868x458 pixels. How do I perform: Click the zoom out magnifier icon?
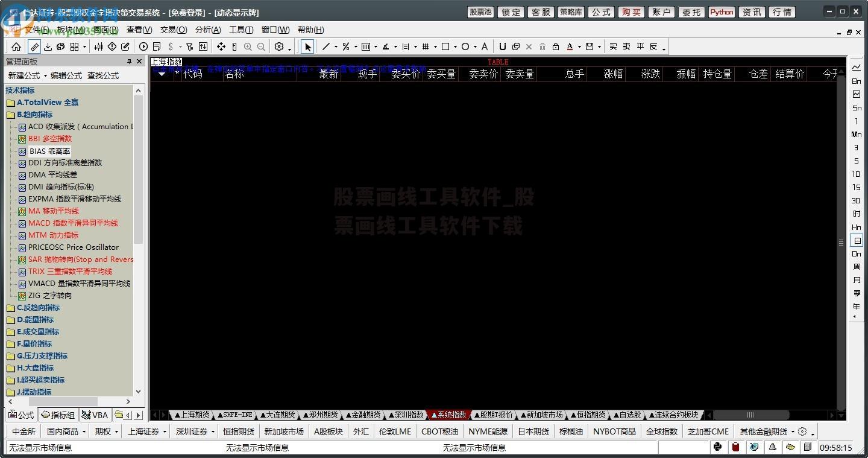coord(261,46)
